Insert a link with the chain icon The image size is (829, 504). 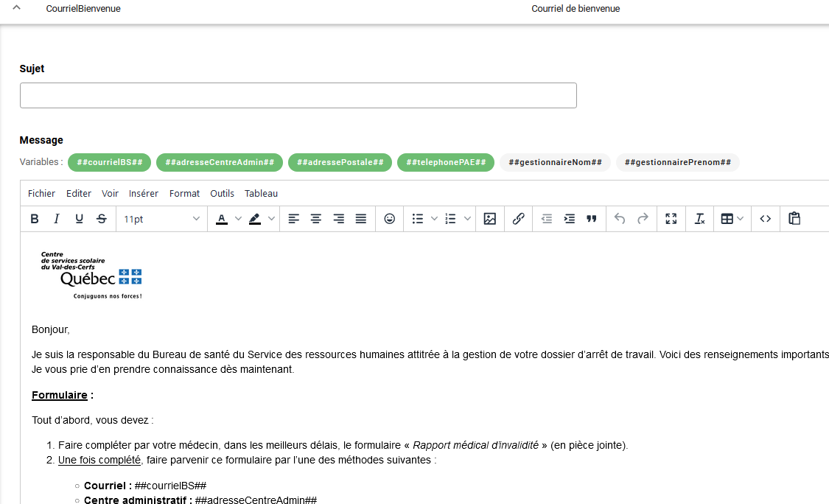click(x=518, y=219)
